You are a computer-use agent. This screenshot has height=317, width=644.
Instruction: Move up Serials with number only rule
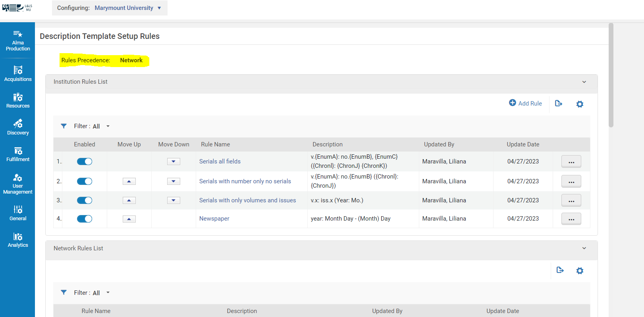[129, 181]
